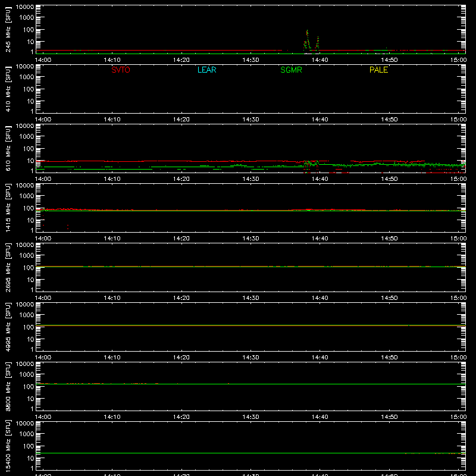Click 14:30 tick label under 4995 MHz plot

[250, 358]
